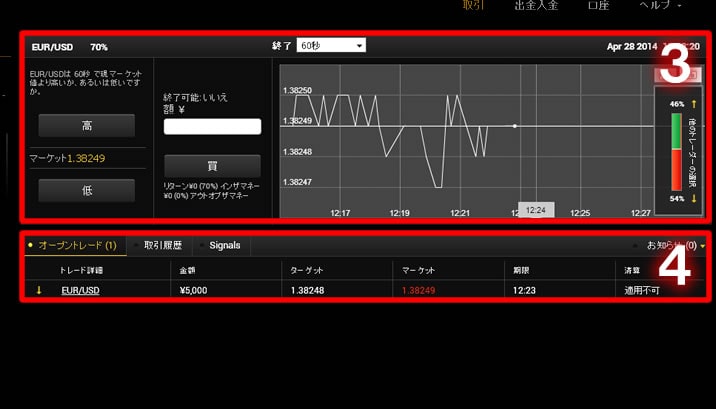Screen dimensions: 716x409
Task: Click the 46% up arrow icon
Action: point(694,104)
